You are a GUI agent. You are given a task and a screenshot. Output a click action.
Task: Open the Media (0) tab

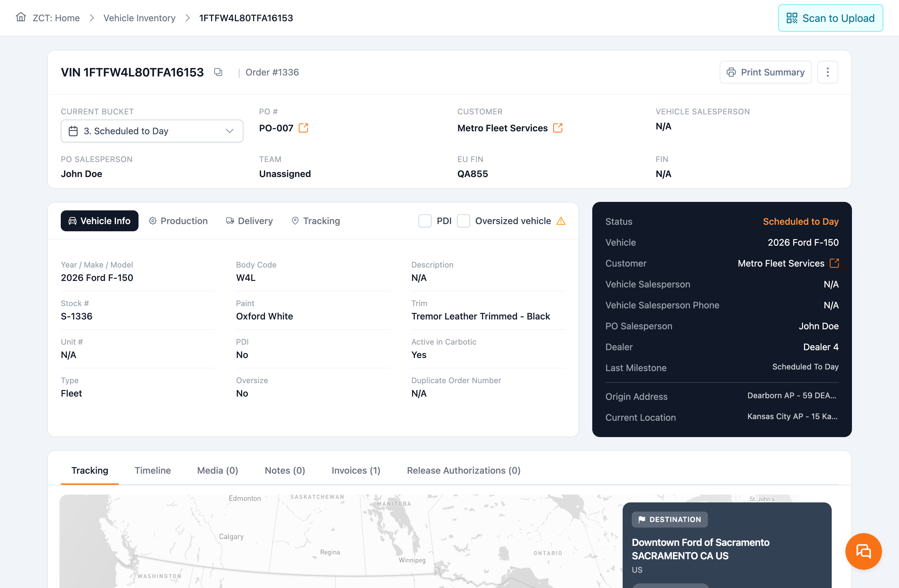[x=218, y=470]
